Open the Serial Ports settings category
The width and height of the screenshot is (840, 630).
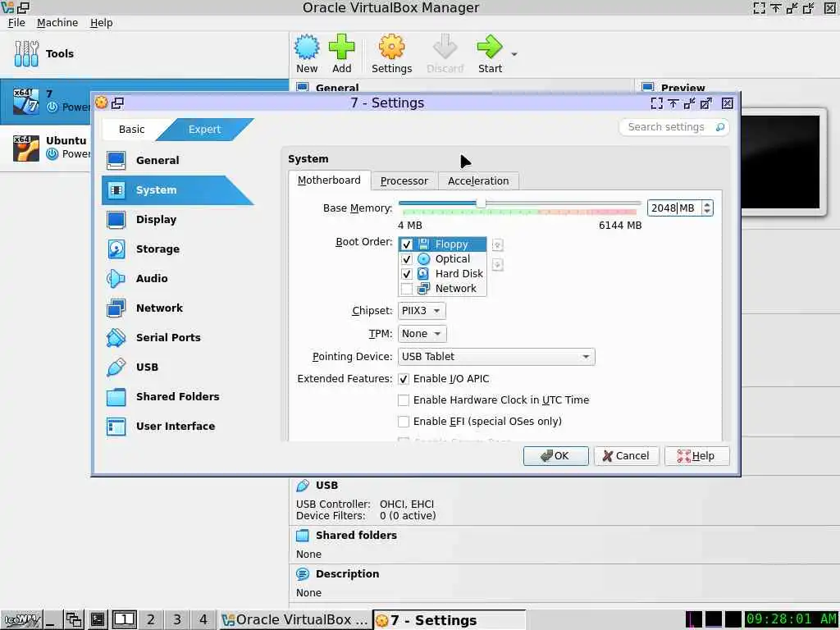tap(177, 337)
